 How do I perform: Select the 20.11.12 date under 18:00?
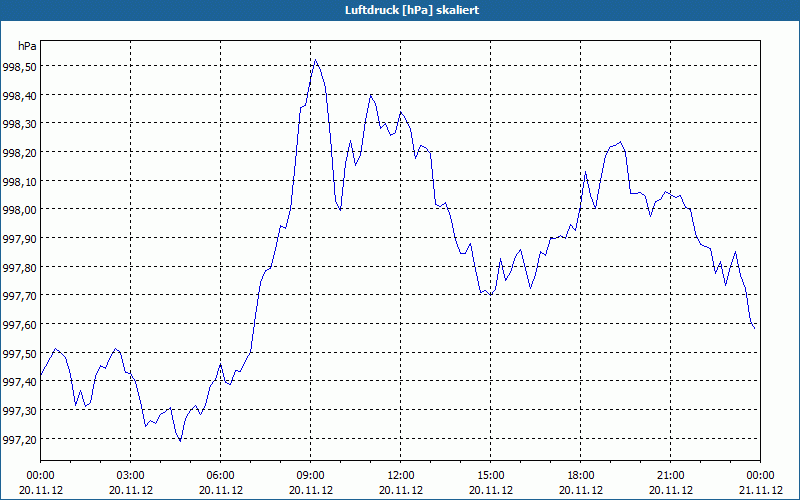pyautogui.click(x=581, y=490)
